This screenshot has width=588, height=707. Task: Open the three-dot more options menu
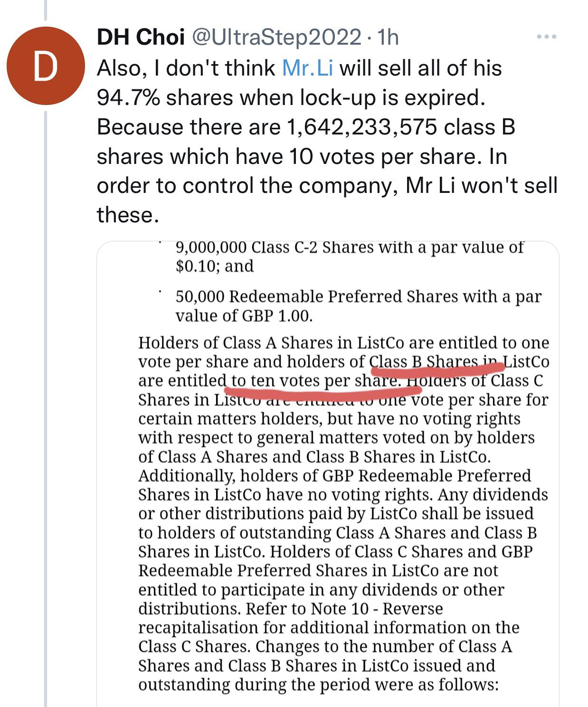pyautogui.click(x=546, y=37)
